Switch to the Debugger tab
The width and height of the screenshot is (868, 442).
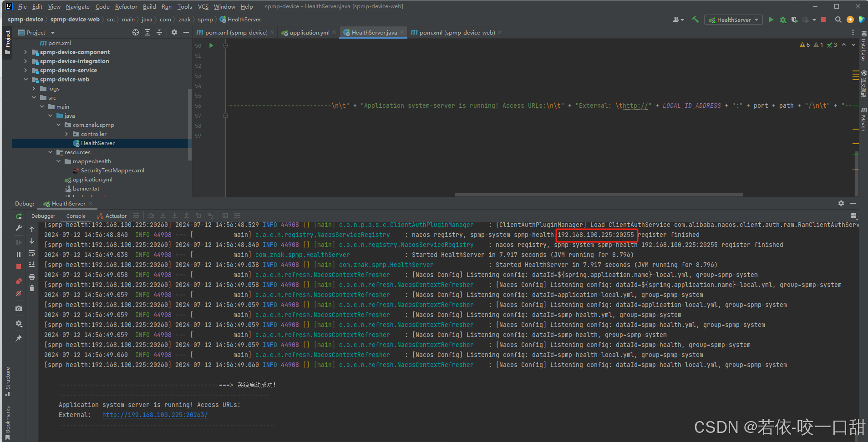[43, 216]
